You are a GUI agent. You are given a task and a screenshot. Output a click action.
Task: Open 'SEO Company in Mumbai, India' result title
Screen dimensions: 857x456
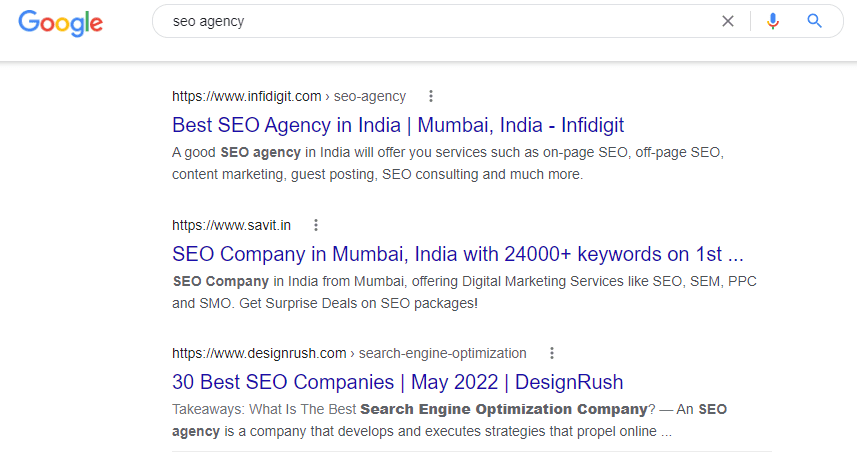(x=457, y=254)
